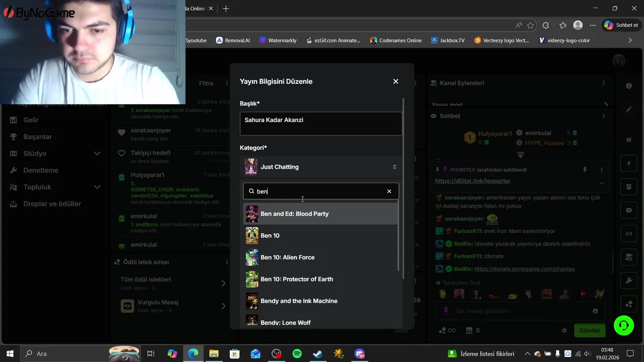
Task: Open Droplar ve ödüller page
Action: tap(52, 204)
